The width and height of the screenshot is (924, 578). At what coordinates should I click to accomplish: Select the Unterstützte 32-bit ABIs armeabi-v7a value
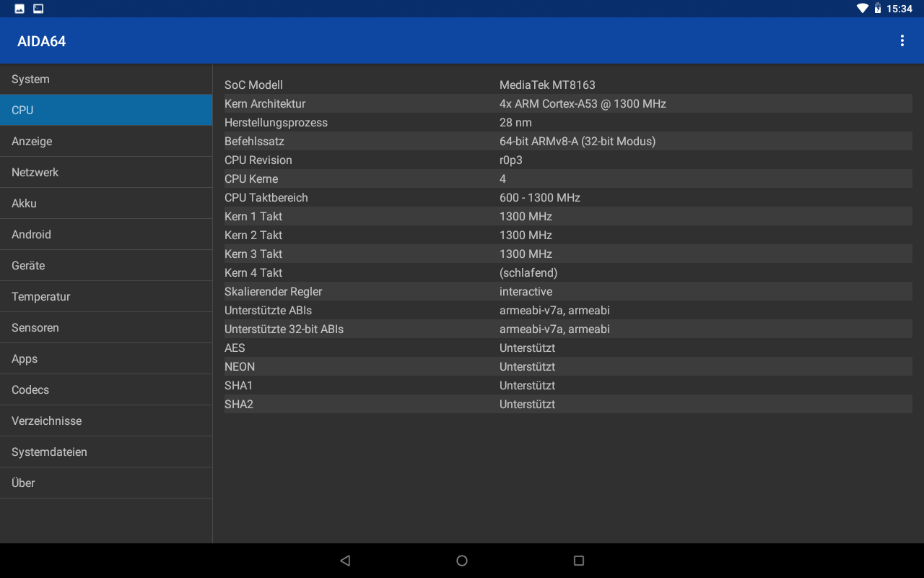coord(554,329)
